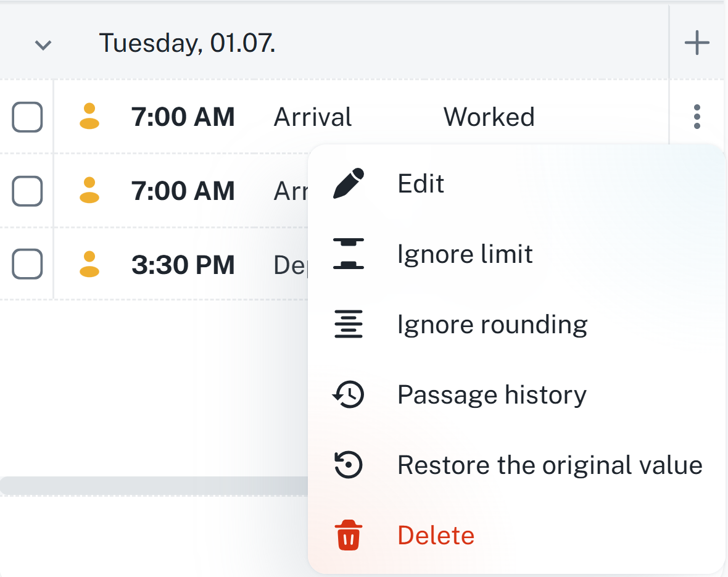Click the horizontal scrollbar below the list
Viewport: 728px width, 577px height.
tap(154, 485)
